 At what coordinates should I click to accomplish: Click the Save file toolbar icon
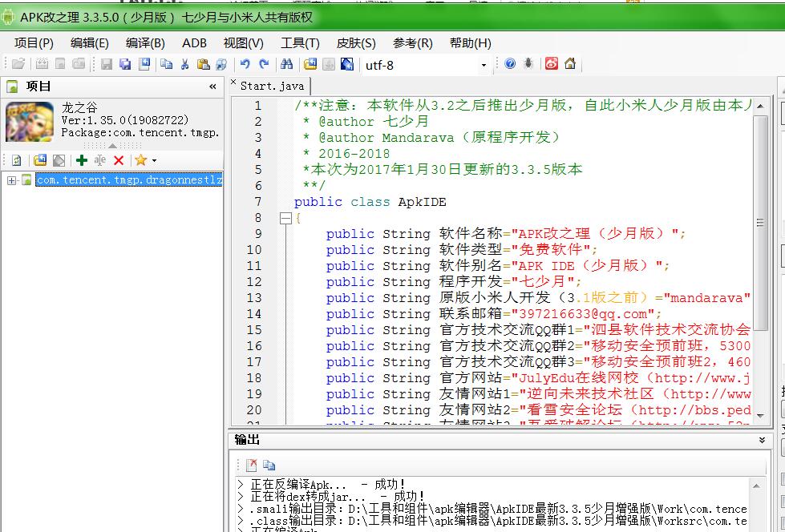click(107, 65)
